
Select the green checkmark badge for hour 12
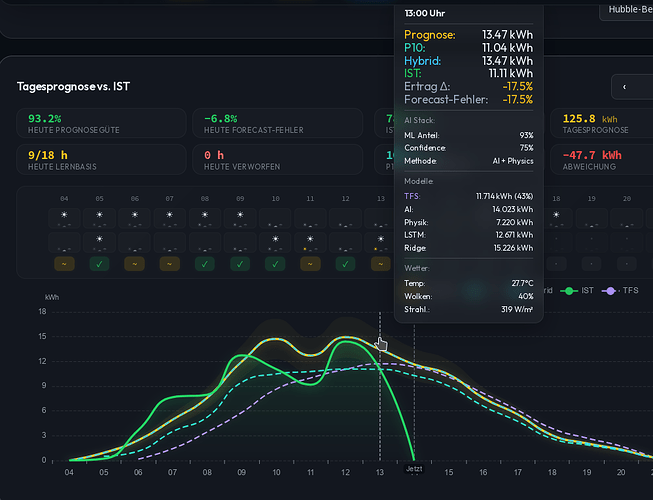click(x=345, y=264)
